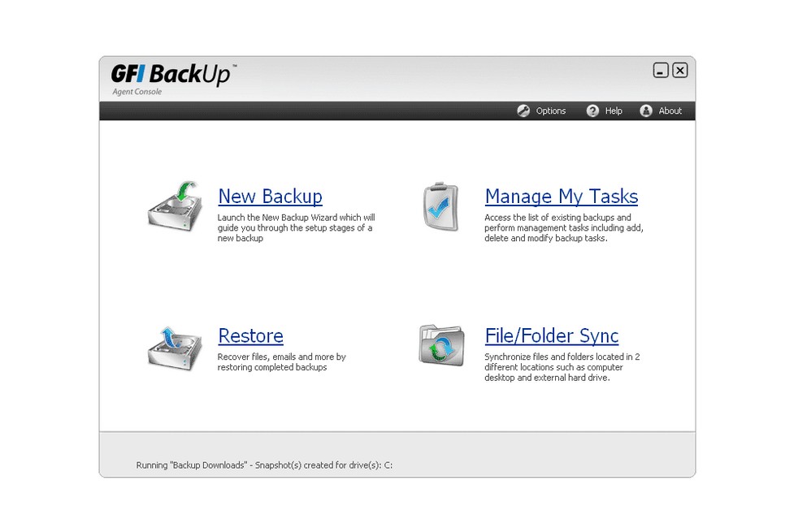Click the 'Agent Console' subtitle text
The image size is (798, 532).
(137, 92)
